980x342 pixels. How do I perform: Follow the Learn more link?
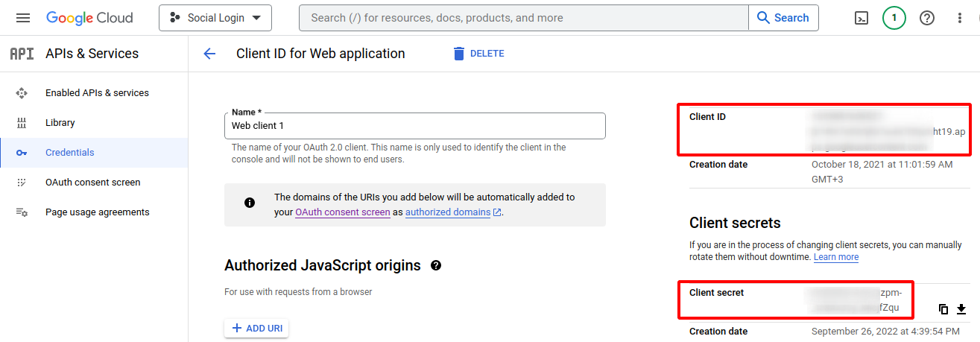coord(836,257)
